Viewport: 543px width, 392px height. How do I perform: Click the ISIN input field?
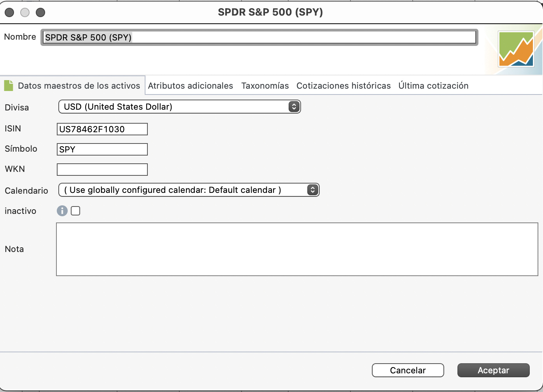point(102,129)
